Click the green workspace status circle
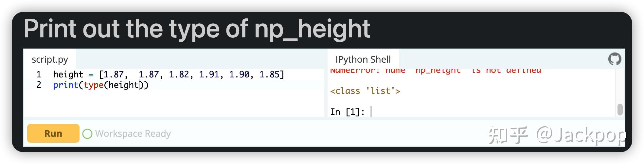This screenshot has width=644, height=164. 87,134
